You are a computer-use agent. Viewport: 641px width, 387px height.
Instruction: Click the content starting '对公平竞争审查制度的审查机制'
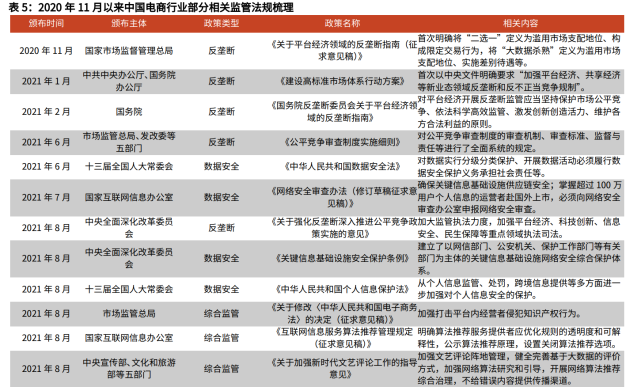[519, 142]
